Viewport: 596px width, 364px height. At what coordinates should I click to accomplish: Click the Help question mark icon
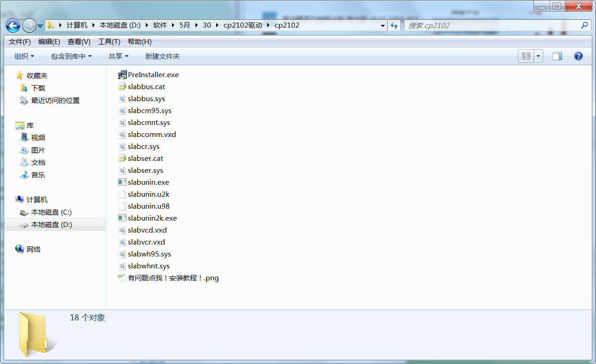tap(579, 56)
